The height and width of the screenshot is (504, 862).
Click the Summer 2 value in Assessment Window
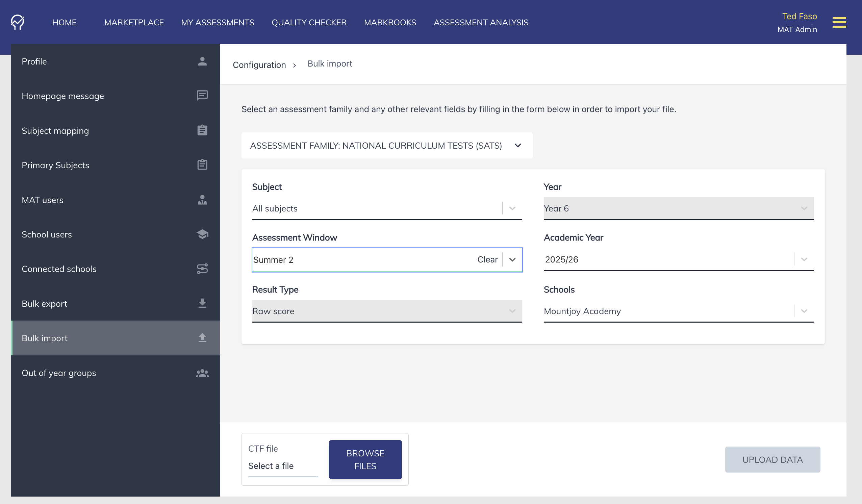point(273,260)
